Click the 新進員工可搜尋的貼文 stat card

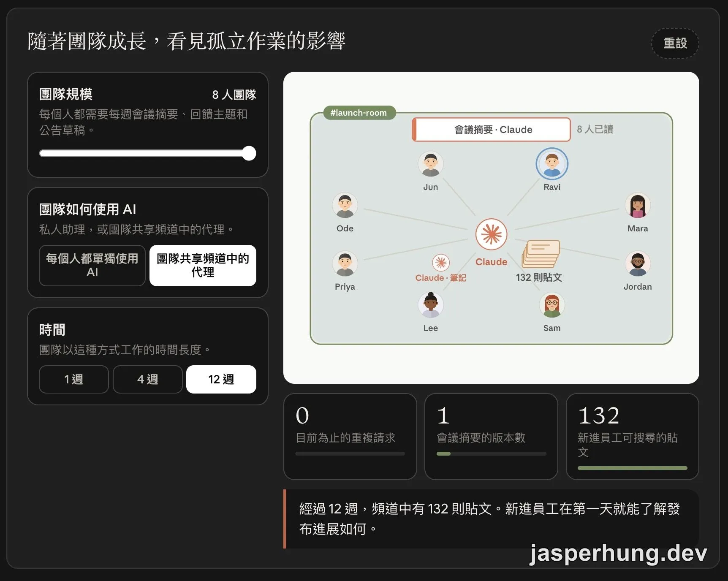point(632,437)
